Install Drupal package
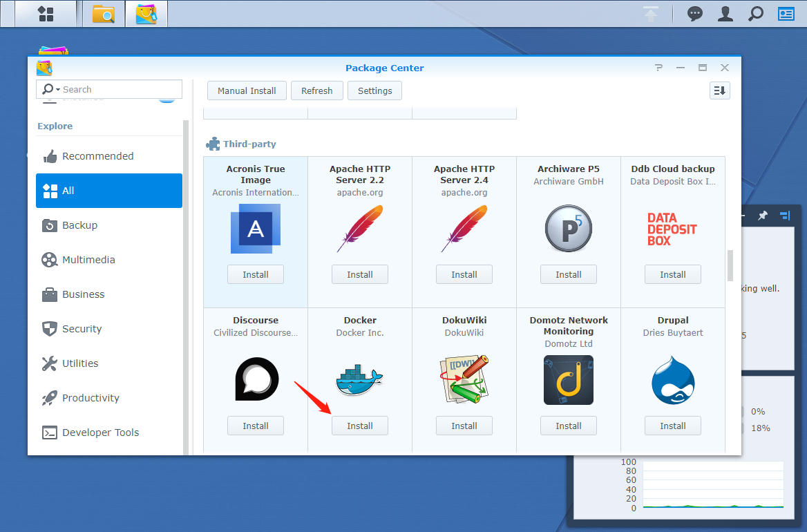Viewport: 807px width, 532px height. tap(673, 426)
